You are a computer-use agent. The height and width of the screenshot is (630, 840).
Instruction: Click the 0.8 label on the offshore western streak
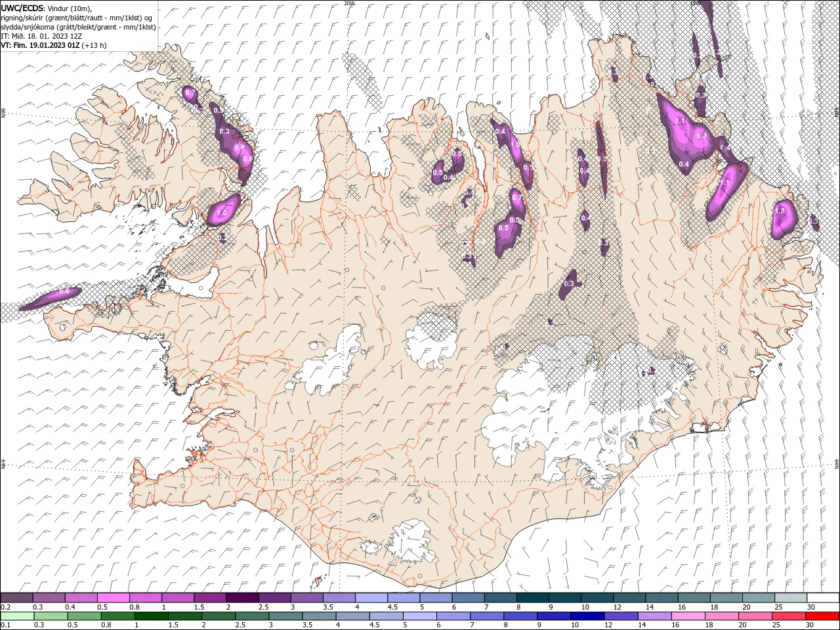coord(64,291)
